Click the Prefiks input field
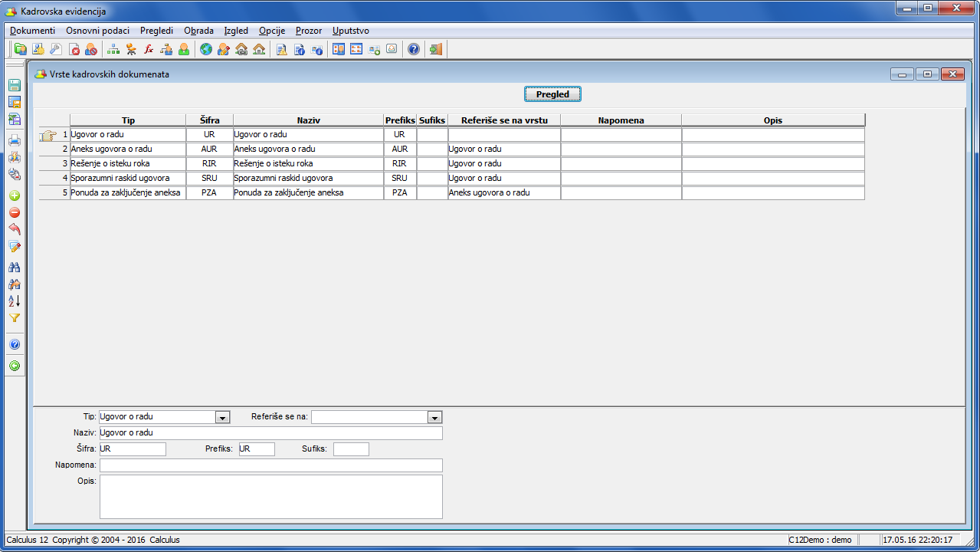This screenshot has height=552, width=980. (257, 449)
